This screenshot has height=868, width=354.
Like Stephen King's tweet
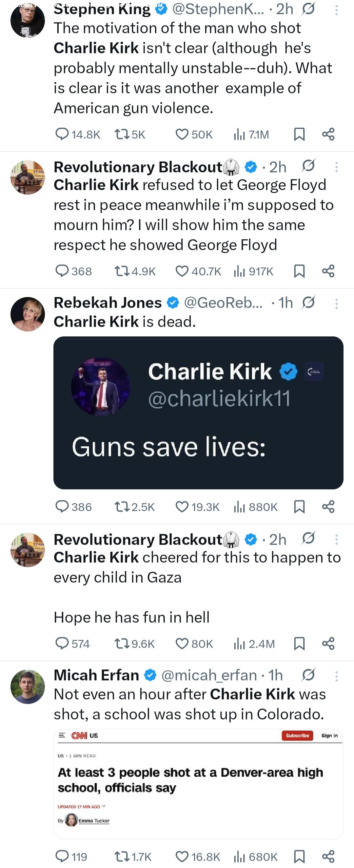pyautogui.click(x=182, y=135)
